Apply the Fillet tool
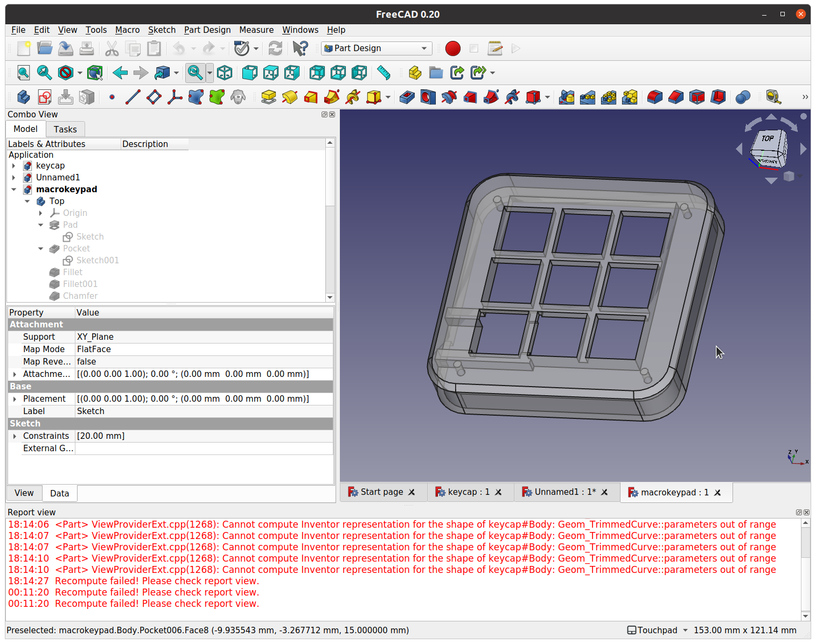The image size is (816, 644). pos(654,97)
